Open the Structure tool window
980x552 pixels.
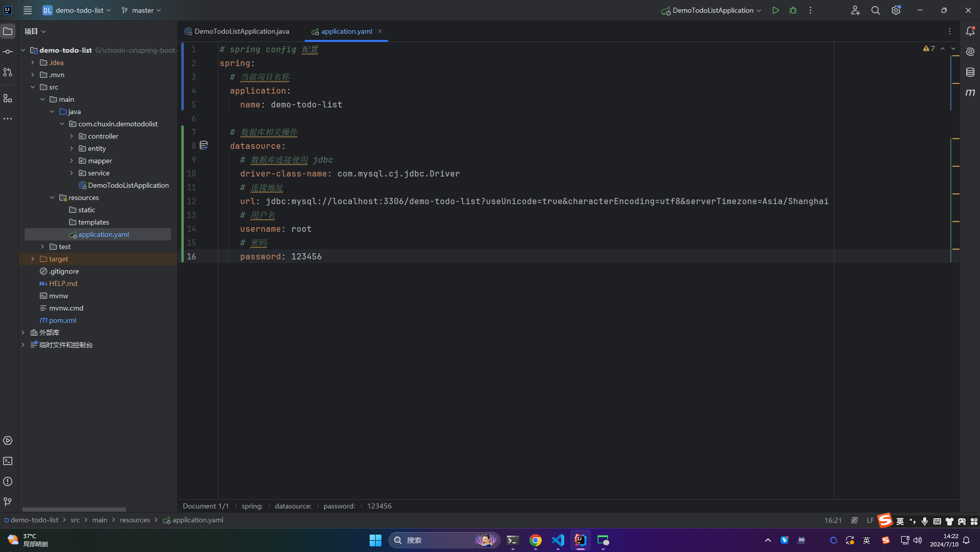click(8, 98)
